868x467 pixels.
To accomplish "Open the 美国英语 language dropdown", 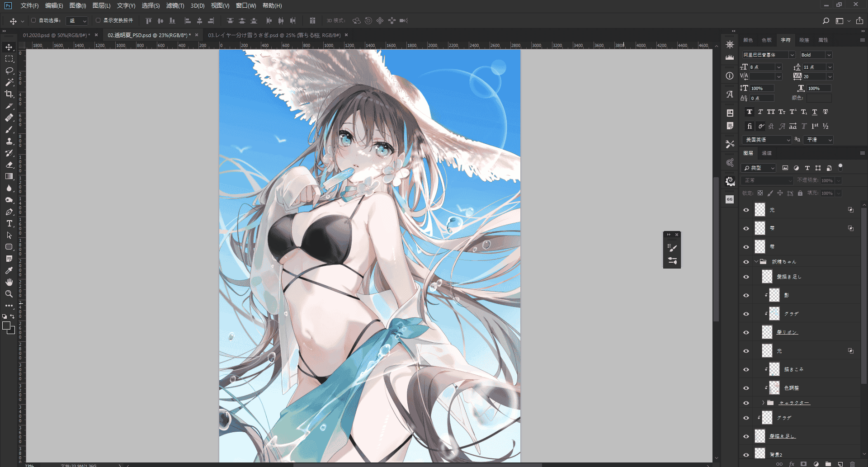I will tap(767, 140).
